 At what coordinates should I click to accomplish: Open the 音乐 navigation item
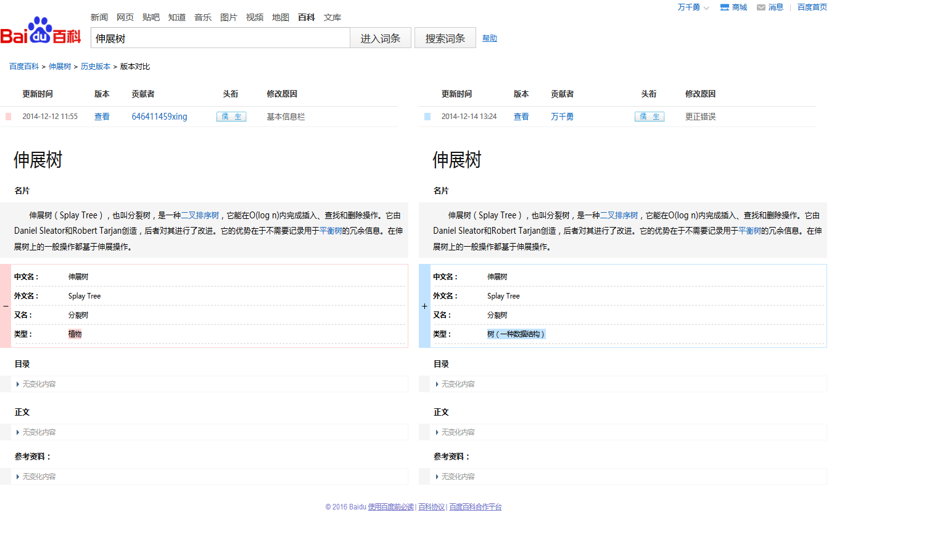(203, 17)
